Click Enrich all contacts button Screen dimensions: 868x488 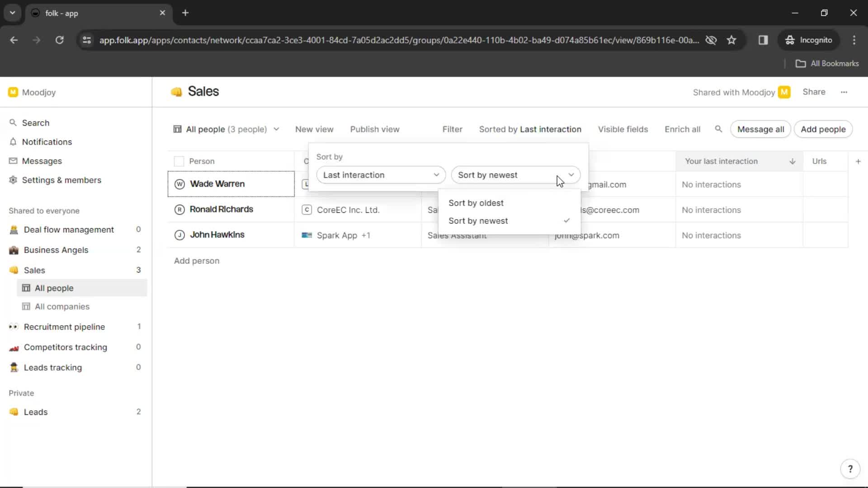(x=683, y=129)
